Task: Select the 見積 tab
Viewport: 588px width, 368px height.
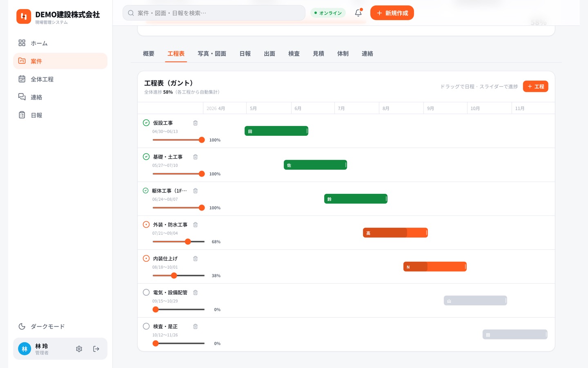Action: [318, 54]
